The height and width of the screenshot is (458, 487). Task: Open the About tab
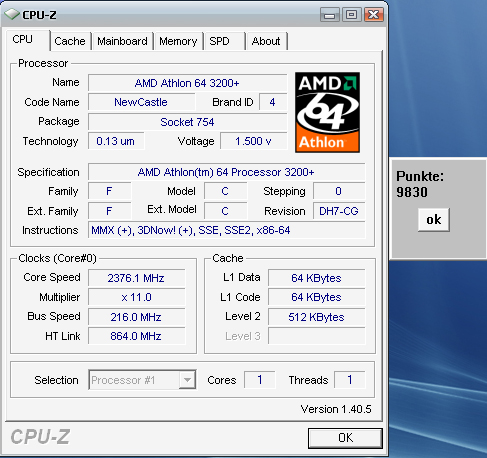[267, 41]
